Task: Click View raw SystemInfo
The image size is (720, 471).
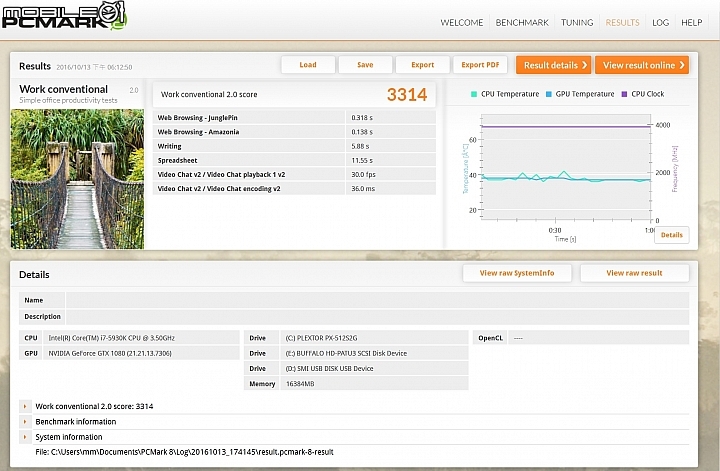Action: [x=517, y=273]
